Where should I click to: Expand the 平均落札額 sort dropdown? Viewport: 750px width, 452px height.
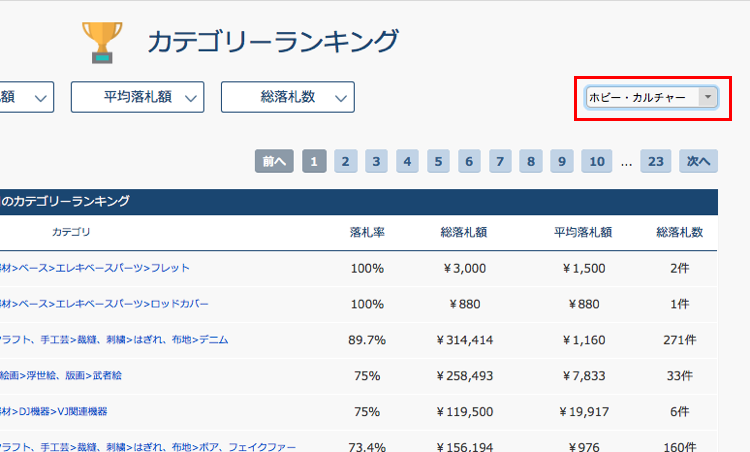pyautogui.click(x=138, y=97)
